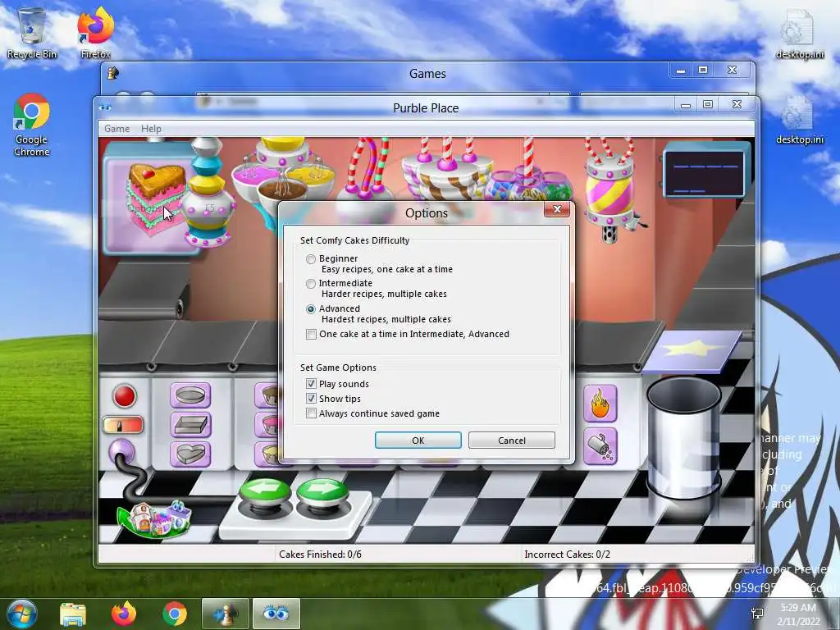The width and height of the screenshot is (840, 630).
Task: Click the green right arrow conveyor button
Action: 322,492
